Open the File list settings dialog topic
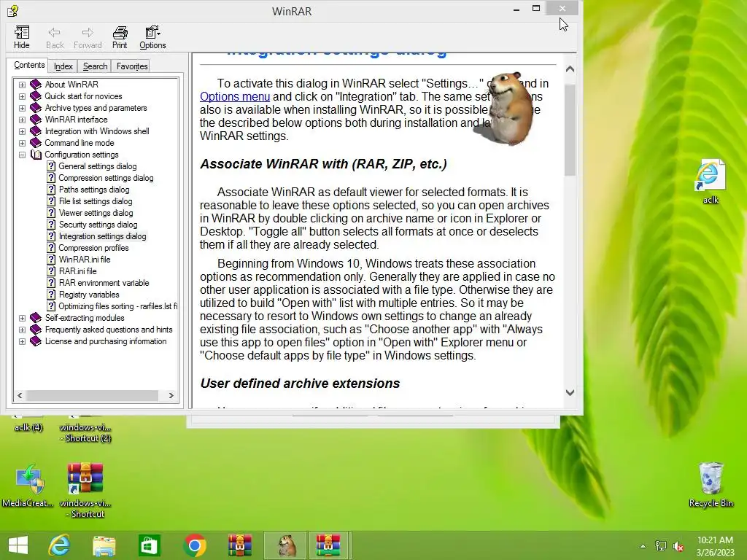 [96, 201]
